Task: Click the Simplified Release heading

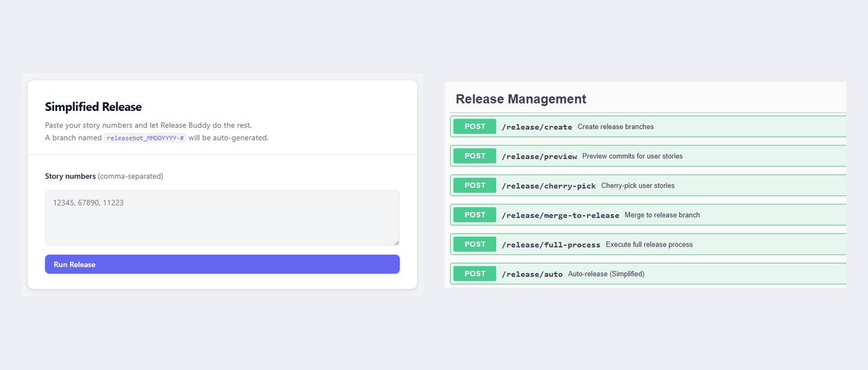Action: click(x=93, y=107)
